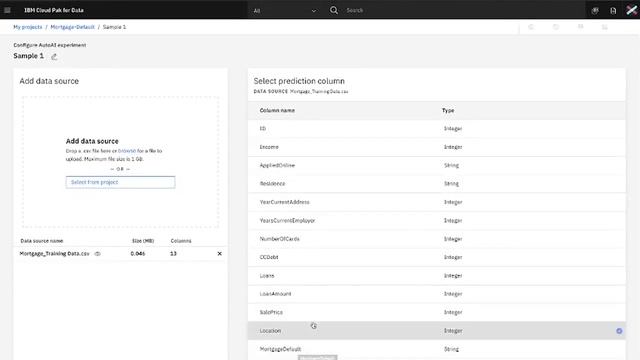
Task: Click the 0.046 size value
Action: [x=138, y=253]
